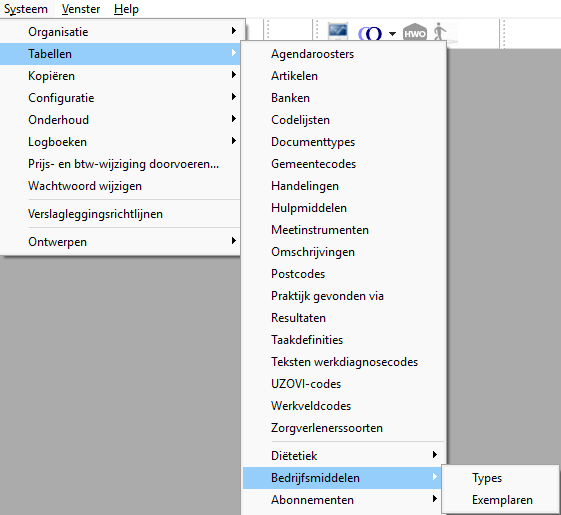This screenshot has height=515, width=561.
Task: Open the Handelingen table
Action: click(343, 186)
